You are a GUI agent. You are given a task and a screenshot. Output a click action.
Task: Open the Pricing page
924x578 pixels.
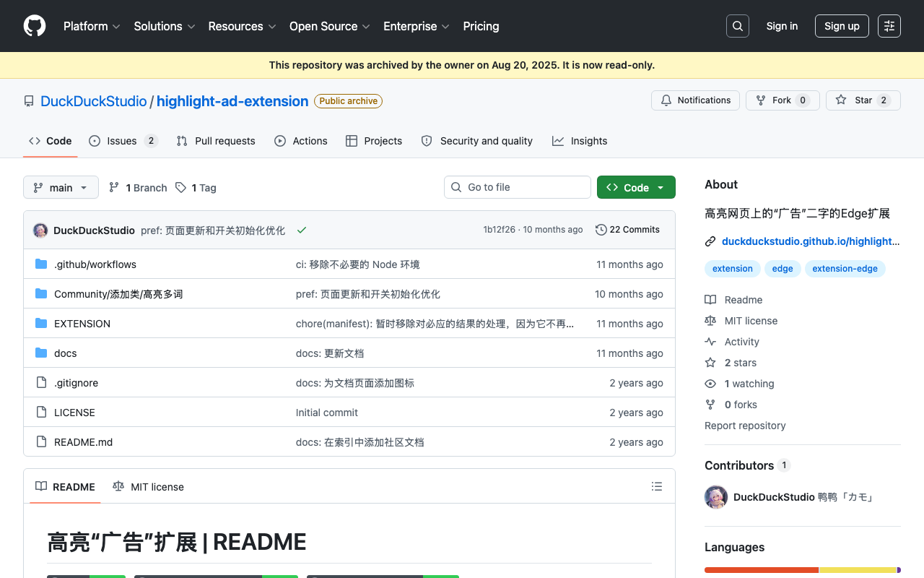click(x=481, y=26)
